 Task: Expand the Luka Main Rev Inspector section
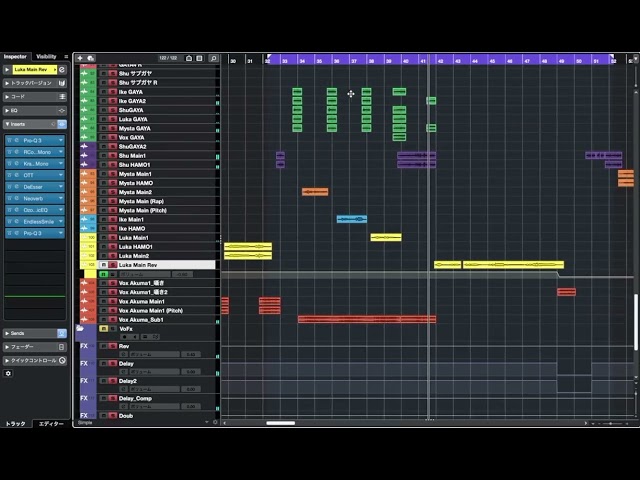coord(7,70)
